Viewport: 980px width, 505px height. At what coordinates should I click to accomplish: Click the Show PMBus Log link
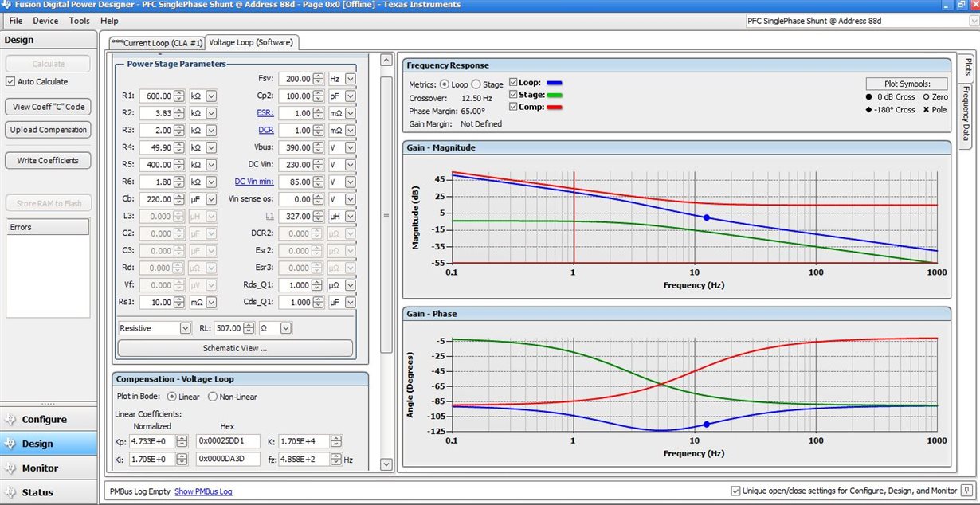coord(203,491)
